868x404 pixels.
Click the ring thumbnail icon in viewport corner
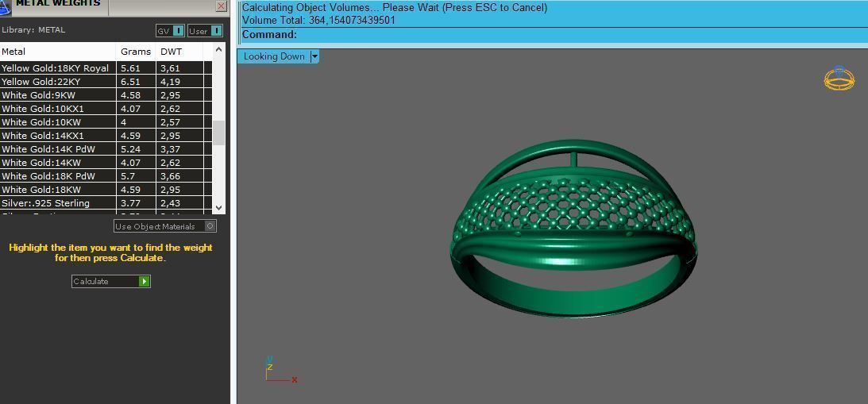click(x=839, y=79)
